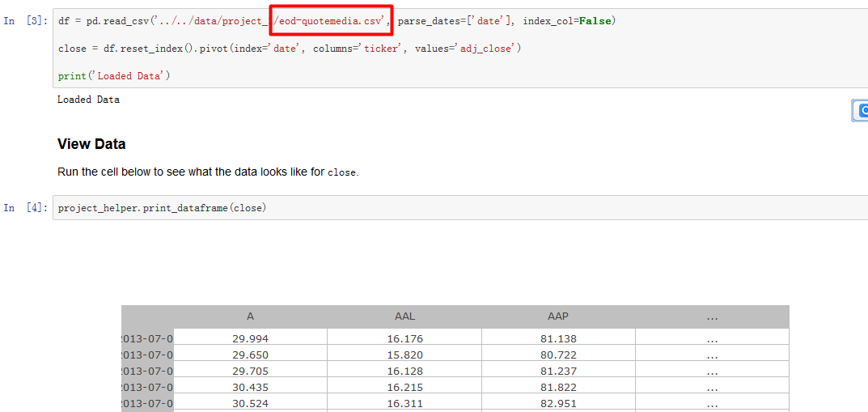The image size is (868, 412).
Task: Click the first row's date label
Action: [147, 339]
